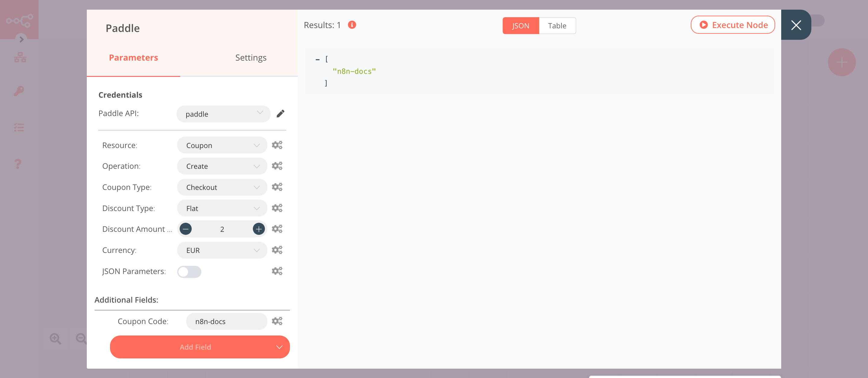This screenshot has height=378, width=868.
Task: Open the Currency dropdown showing EUR
Action: click(x=222, y=250)
